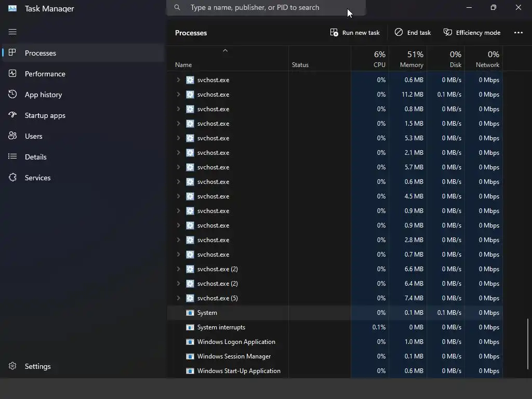Click the Processes sidebar icon

point(12,52)
